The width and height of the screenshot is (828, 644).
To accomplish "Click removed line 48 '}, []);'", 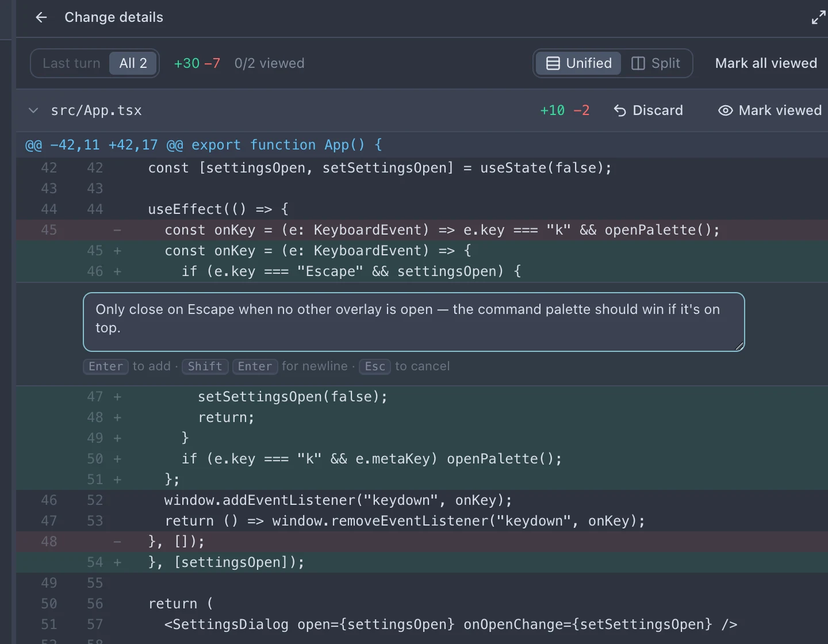I will 422,542.
